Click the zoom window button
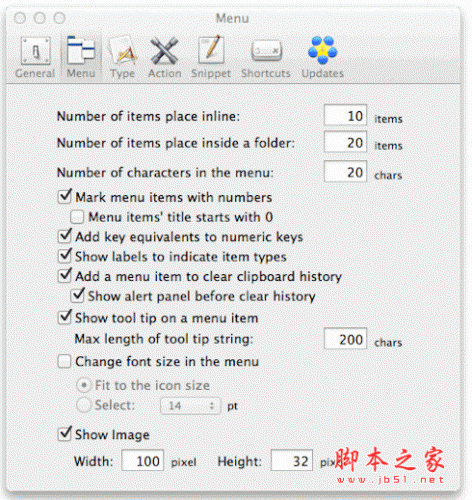This screenshot has width=472, height=500. point(60,18)
